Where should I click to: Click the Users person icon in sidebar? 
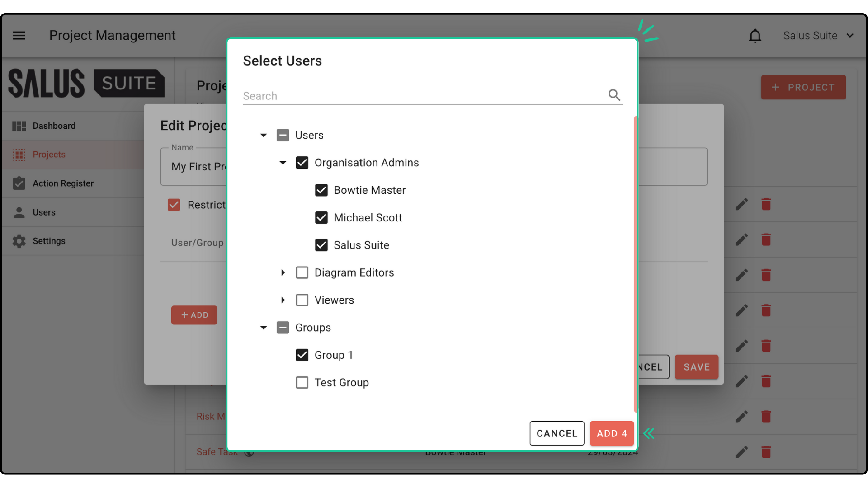pos(19,212)
